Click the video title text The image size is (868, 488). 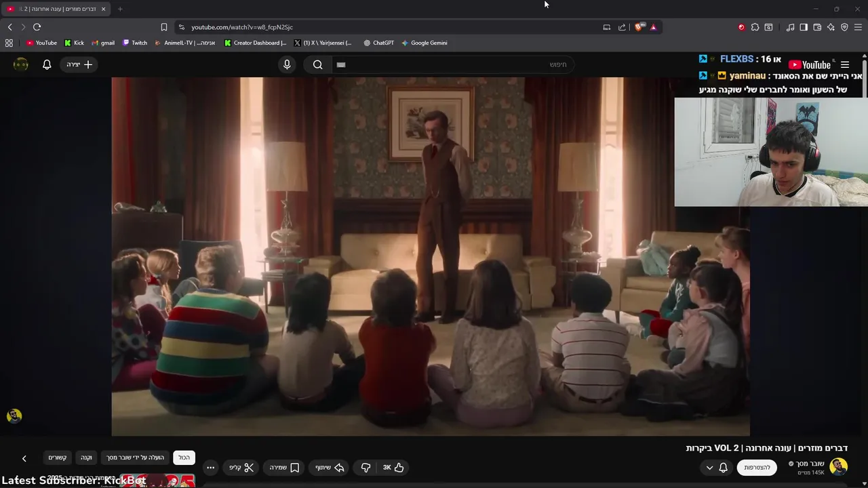tap(766, 448)
